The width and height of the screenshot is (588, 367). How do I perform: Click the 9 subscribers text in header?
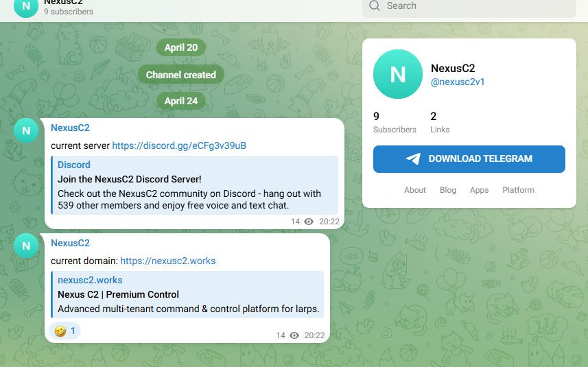click(68, 12)
